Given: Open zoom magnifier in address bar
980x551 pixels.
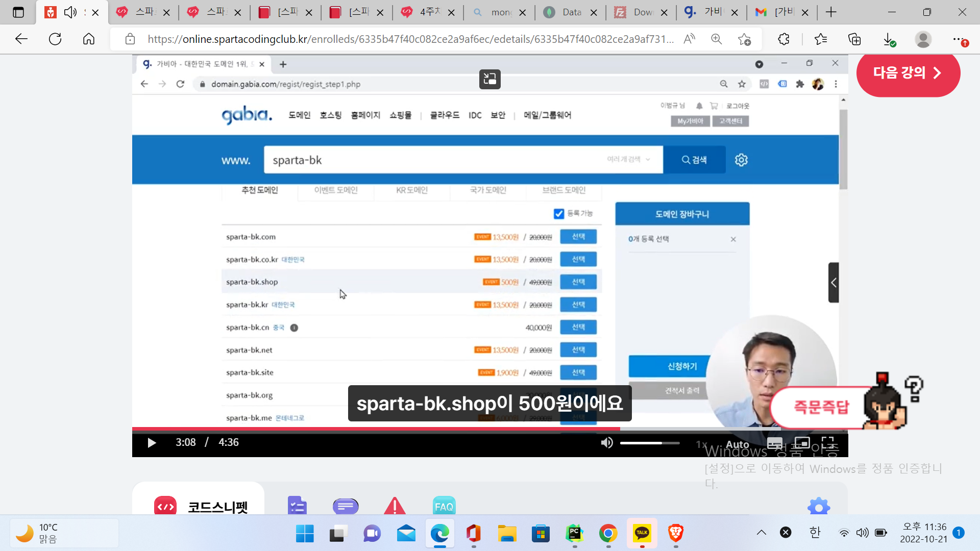Looking at the screenshot, I should pyautogui.click(x=717, y=39).
